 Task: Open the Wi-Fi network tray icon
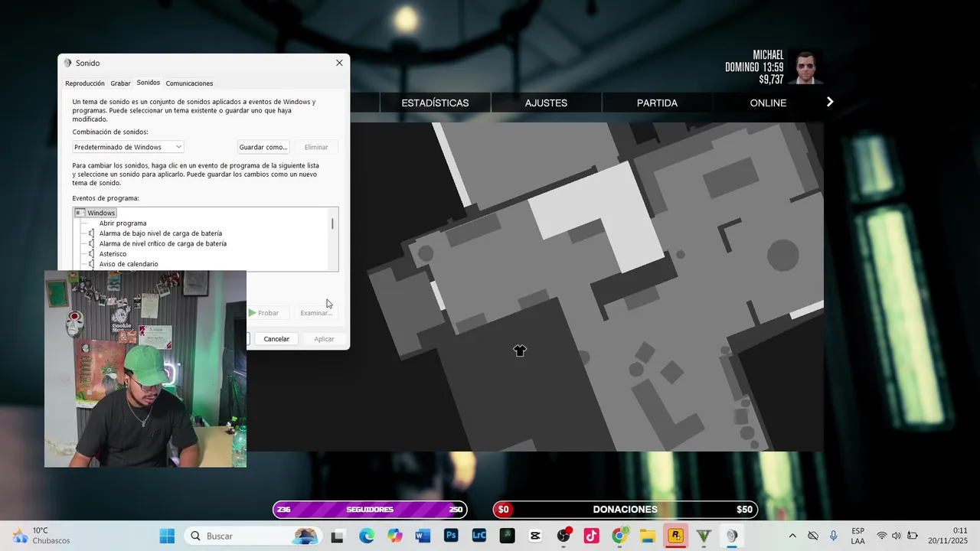click(882, 536)
